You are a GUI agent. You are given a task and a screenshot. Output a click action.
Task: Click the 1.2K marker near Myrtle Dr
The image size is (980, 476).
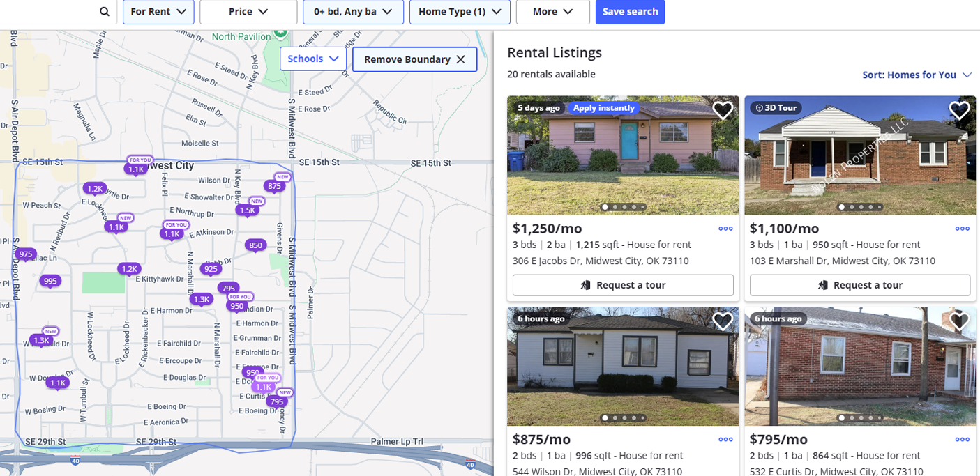(94, 188)
